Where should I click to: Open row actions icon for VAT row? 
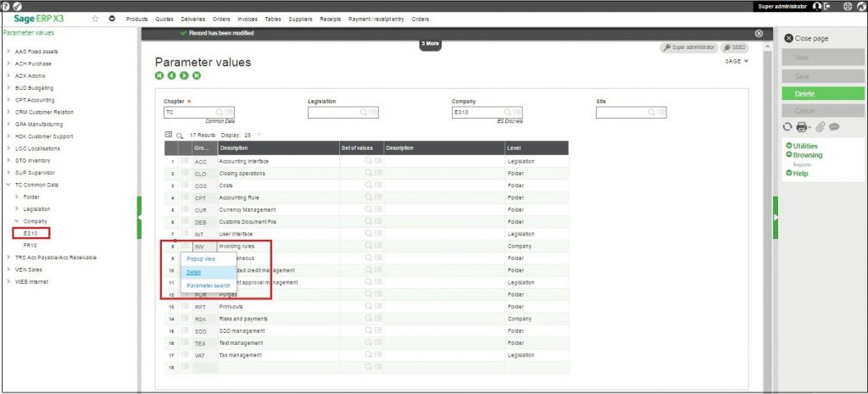pos(186,355)
